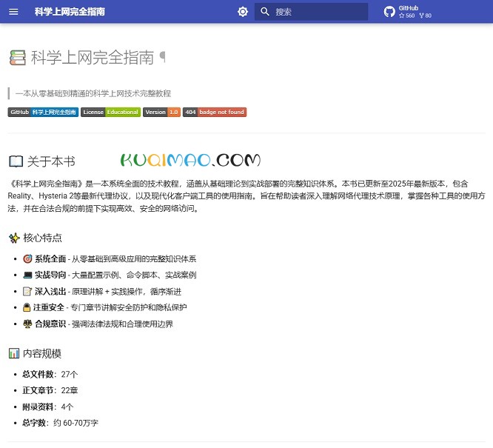Click the main heading 科学上网完全指南
Screen dimensions: 493x448
pos(93,58)
